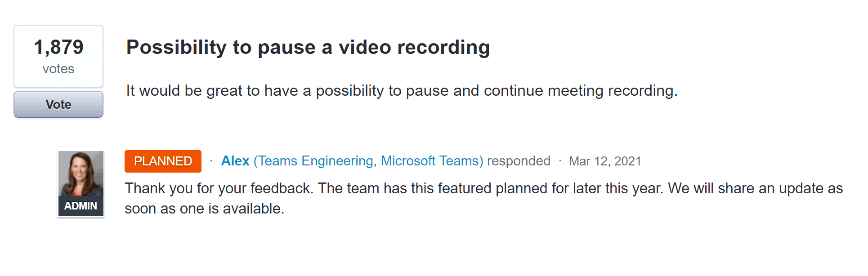
Task: Select the 1,879 vote count number
Action: click(58, 47)
